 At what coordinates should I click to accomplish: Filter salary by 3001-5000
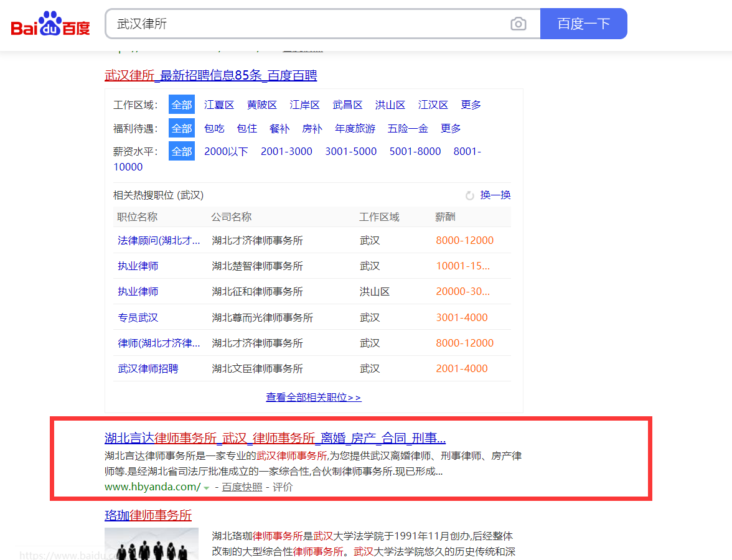[351, 152]
